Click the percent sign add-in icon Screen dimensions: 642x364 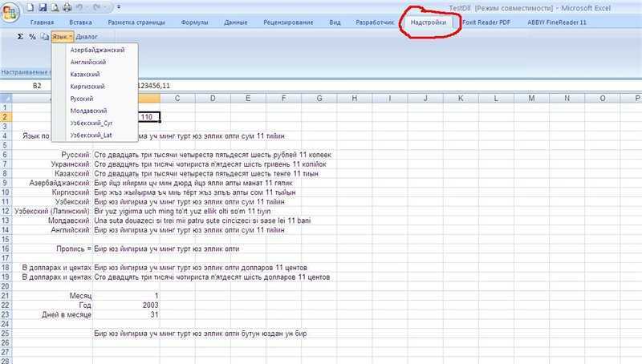[32, 36]
